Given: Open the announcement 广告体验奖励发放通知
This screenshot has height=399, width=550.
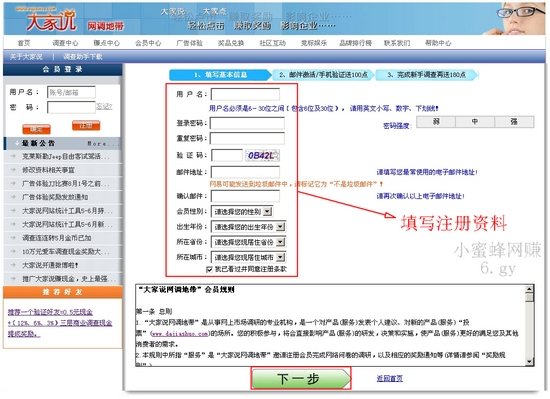Looking at the screenshot, I should (55, 197).
